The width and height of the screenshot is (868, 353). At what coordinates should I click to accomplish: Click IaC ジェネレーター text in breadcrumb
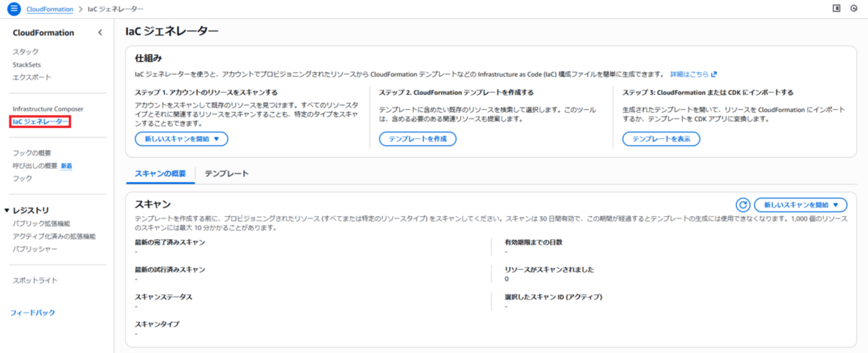(115, 9)
